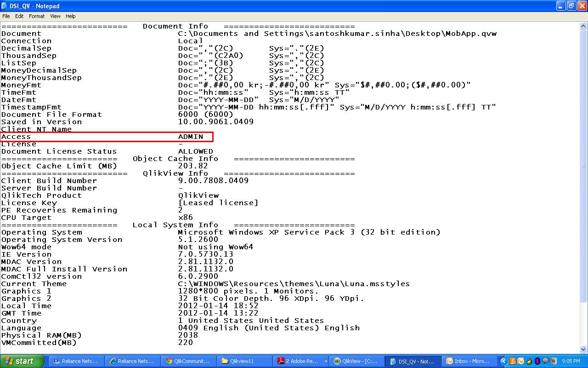The width and height of the screenshot is (588, 368).
Task: Click the Operating System Version 5.1.2600
Action: (x=198, y=240)
